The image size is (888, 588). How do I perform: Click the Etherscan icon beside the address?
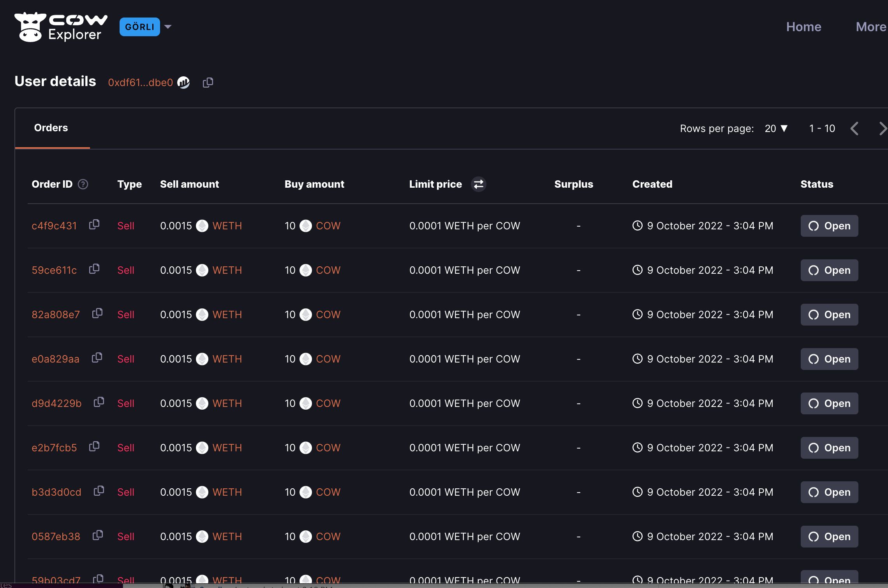point(183,82)
